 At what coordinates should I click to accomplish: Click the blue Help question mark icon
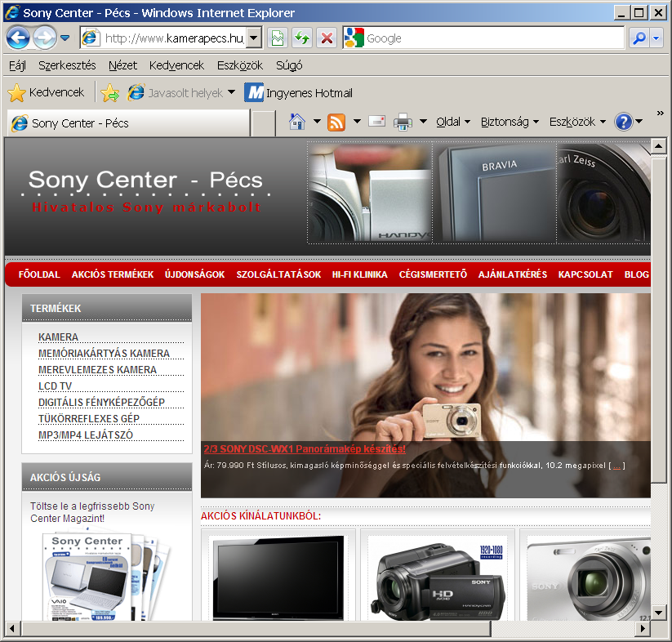[624, 123]
